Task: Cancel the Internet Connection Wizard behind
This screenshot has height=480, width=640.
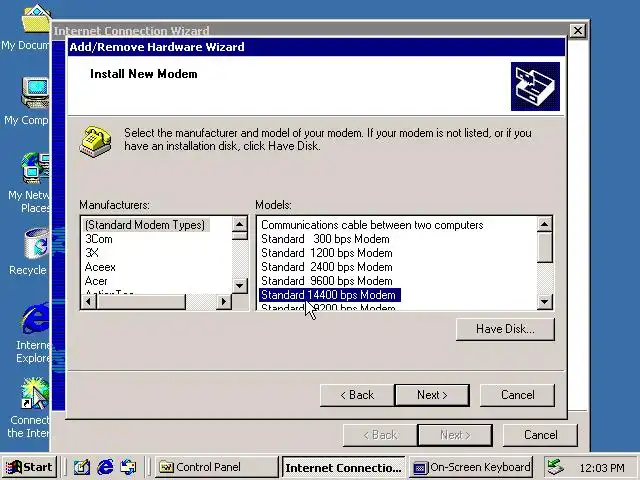Action: pos(540,435)
